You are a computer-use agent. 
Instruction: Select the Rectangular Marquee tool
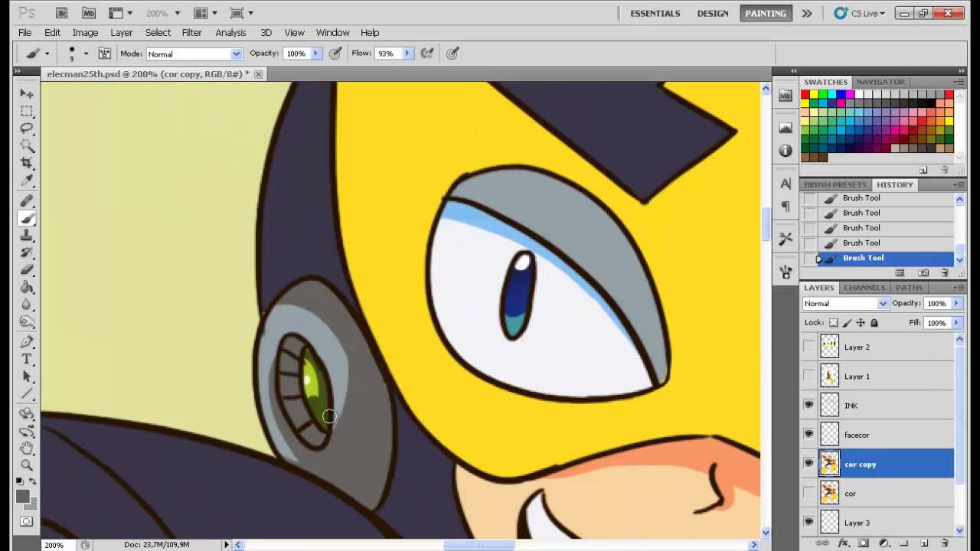pos(27,111)
